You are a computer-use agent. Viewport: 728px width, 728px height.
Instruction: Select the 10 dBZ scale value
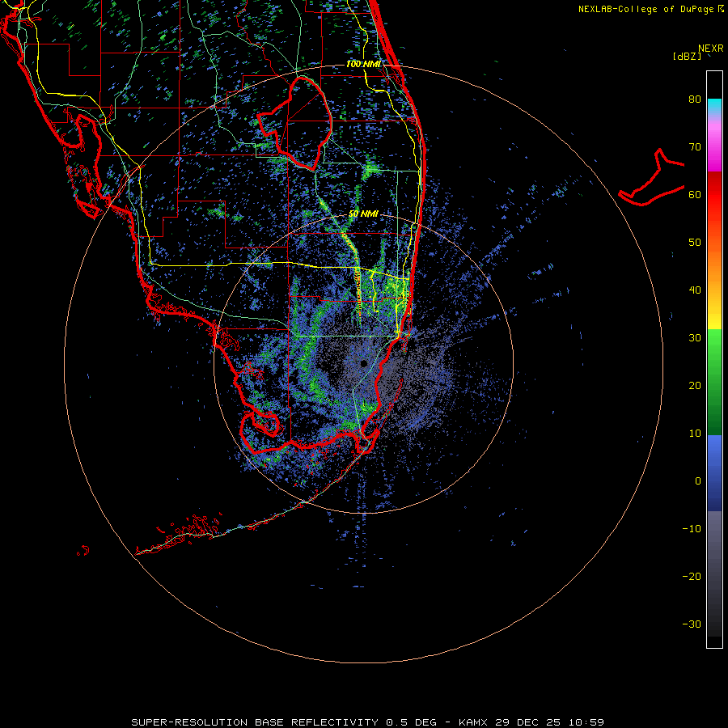695,434
